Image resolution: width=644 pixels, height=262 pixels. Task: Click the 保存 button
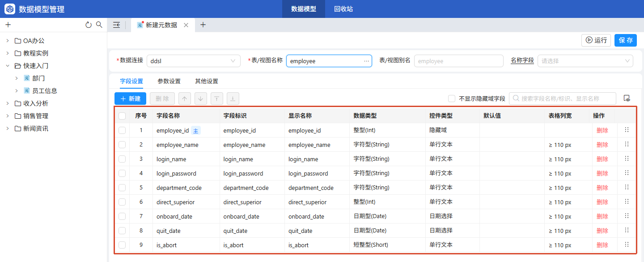[x=626, y=40]
